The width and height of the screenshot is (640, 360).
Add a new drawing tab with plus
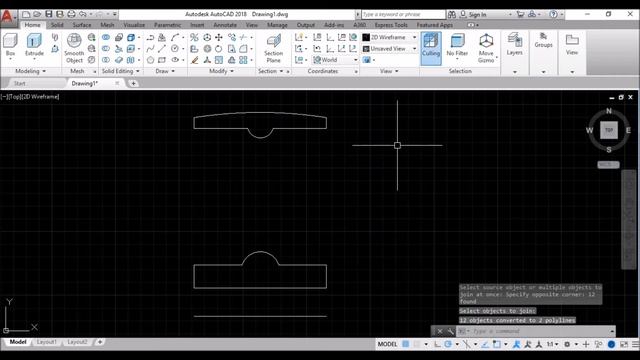coord(133,83)
